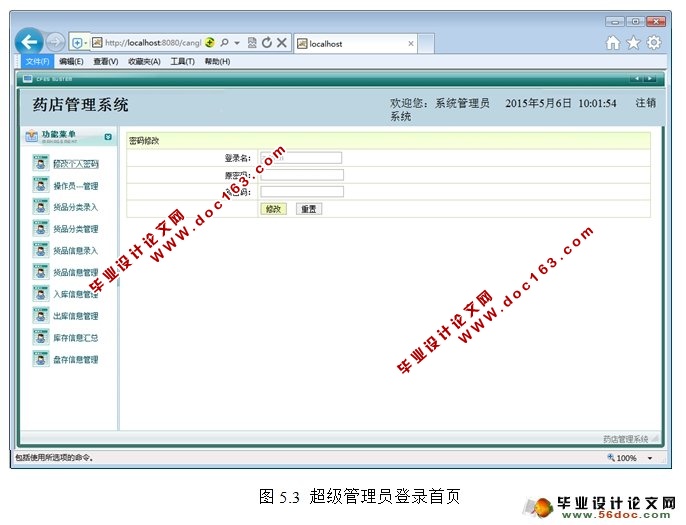Open the 货品分类管理 link
This screenshot has height=525, width=686.
76,229
